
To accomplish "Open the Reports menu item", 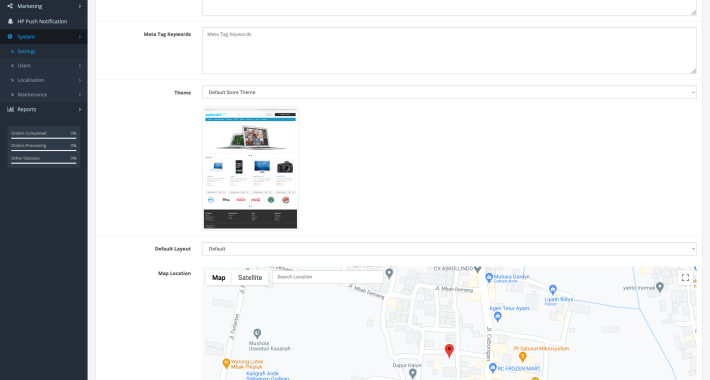I will tap(27, 109).
